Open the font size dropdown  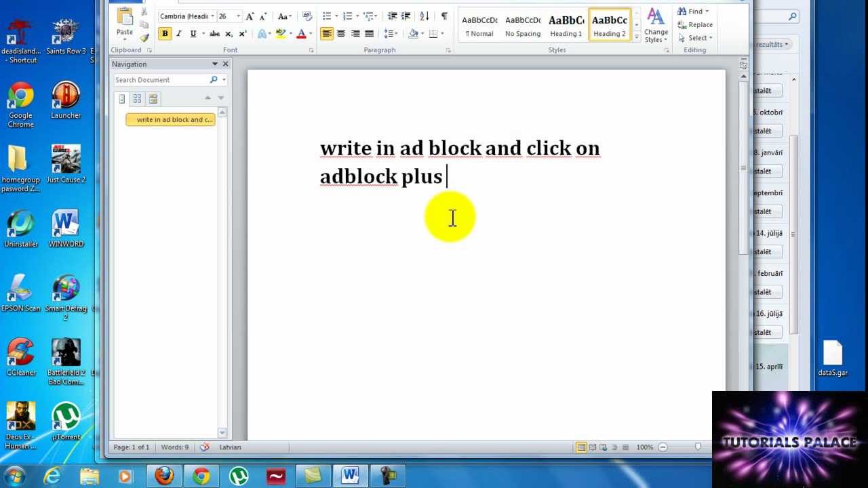point(237,16)
